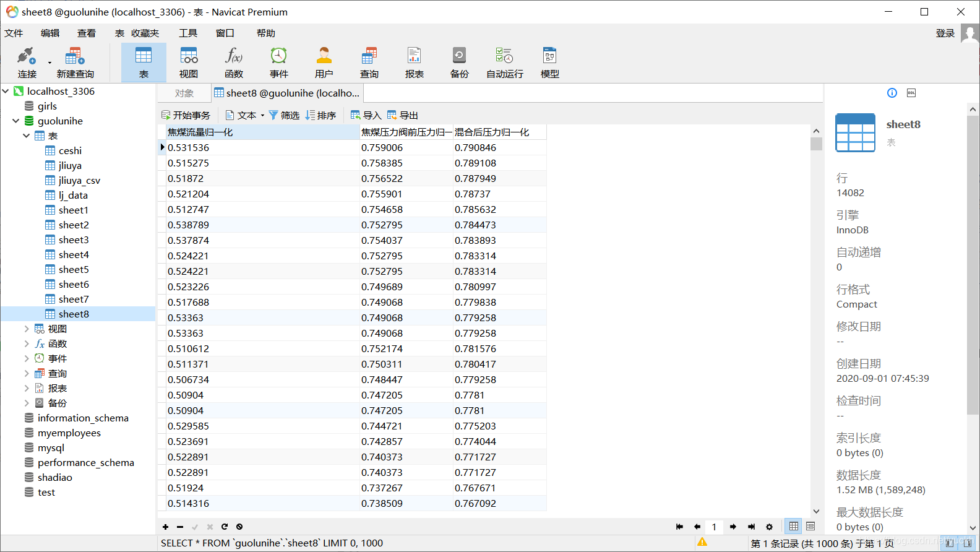Click the 筛选 (Filter) button
Screen dimensions: 980x552
[284, 115]
